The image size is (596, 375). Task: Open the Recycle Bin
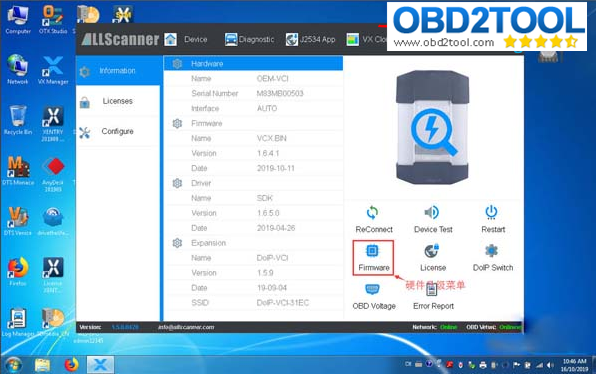tap(18, 120)
